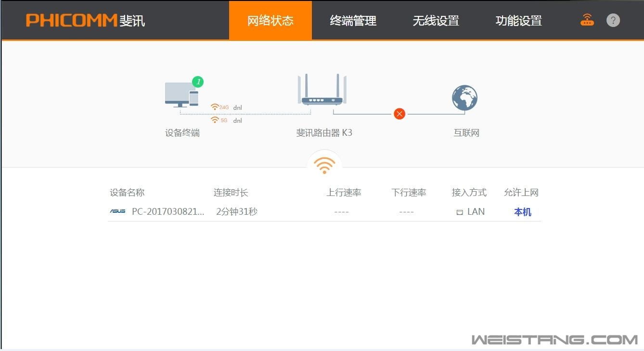Click the red disconnected X icon

pos(399,114)
